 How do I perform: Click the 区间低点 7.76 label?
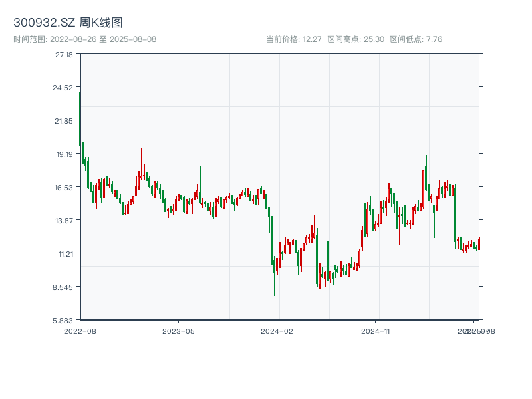[416, 39]
